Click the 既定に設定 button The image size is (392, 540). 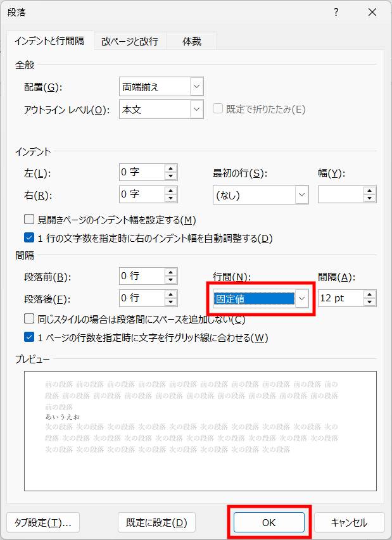click(156, 522)
